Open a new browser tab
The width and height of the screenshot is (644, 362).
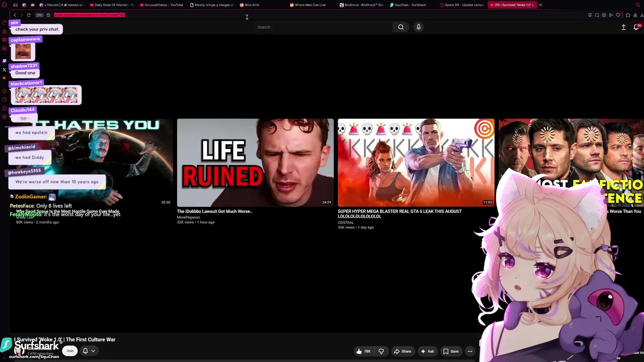pos(540,5)
